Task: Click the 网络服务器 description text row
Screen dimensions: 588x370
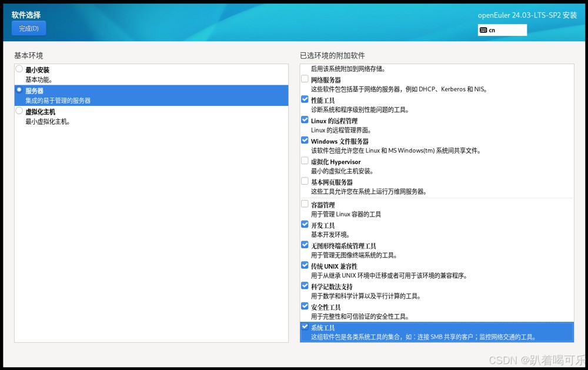Action: [399, 89]
